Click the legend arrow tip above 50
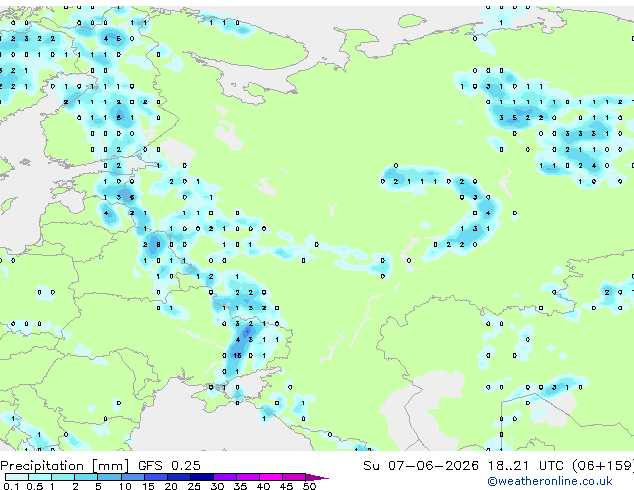This screenshot has height=490, width=634. point(317,477)
